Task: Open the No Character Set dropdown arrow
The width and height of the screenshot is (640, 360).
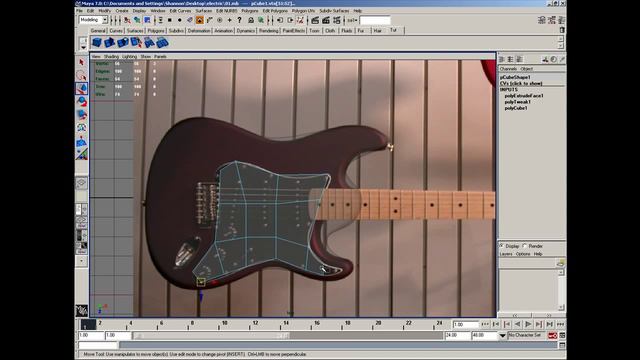Action: (x=502, y=336)
